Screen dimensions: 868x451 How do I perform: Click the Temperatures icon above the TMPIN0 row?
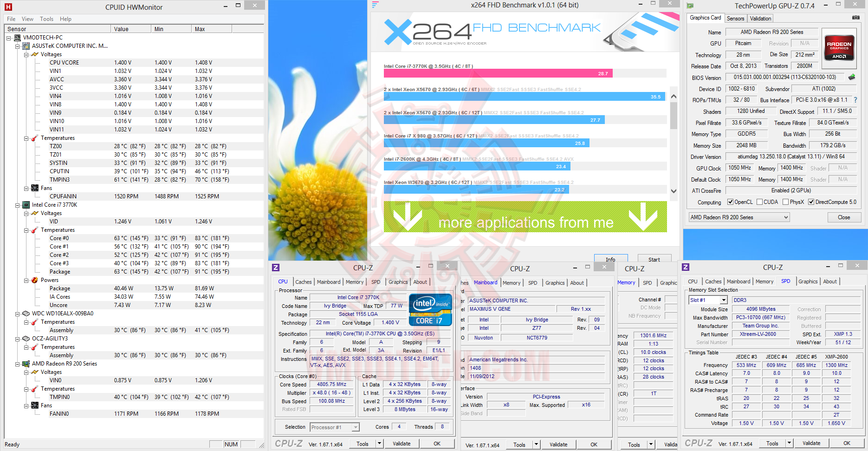(35, 389)
